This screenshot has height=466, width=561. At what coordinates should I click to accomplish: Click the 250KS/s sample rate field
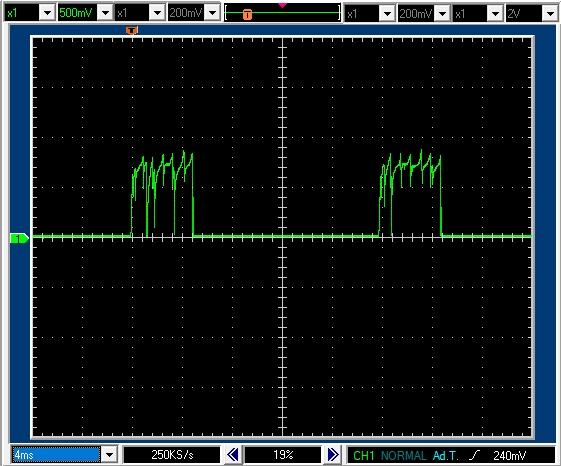click(x=172, y=455)
